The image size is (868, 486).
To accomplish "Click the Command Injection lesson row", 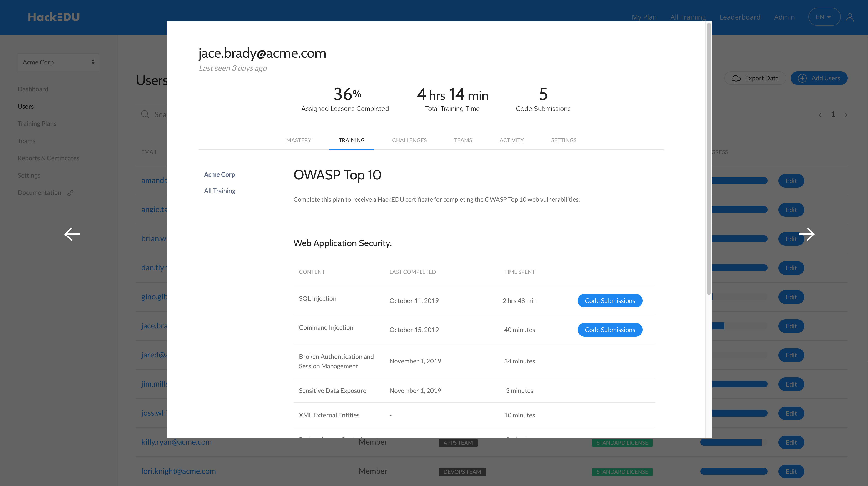I will 474,329.
